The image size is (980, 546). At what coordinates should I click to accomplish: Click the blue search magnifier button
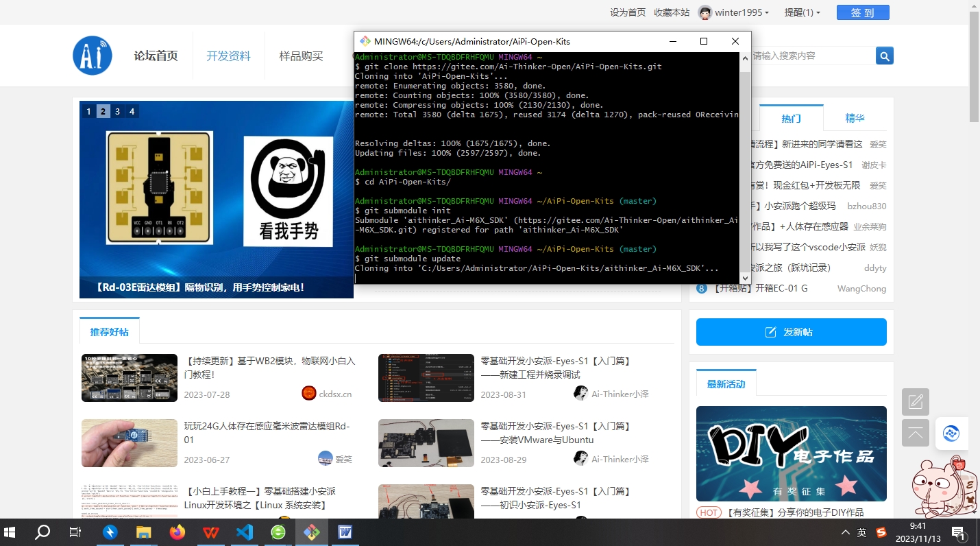(885, 56)
